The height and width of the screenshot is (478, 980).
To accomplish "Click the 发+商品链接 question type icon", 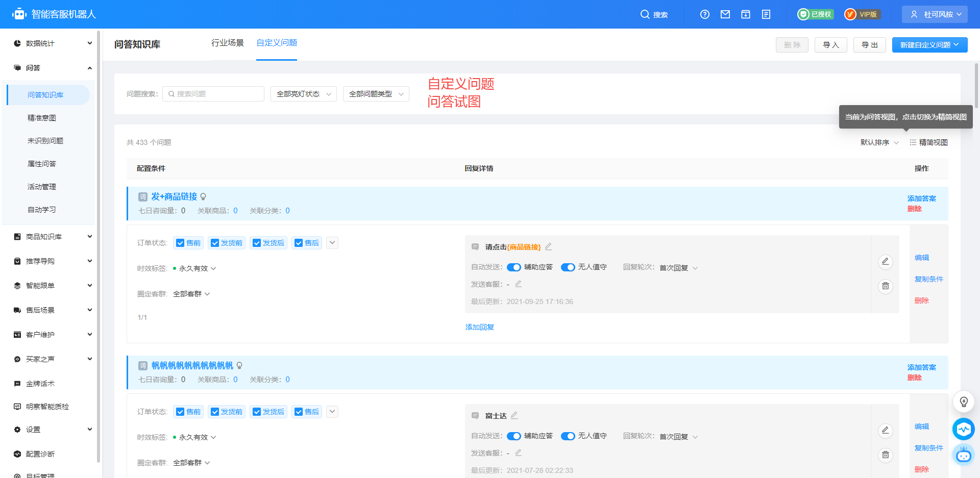I will (143, 197).
